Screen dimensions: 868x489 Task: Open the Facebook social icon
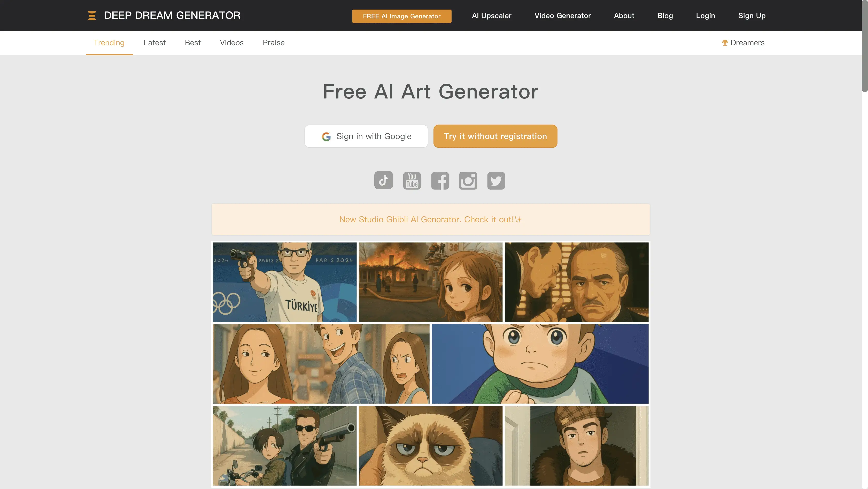click(x=440, y=181)
